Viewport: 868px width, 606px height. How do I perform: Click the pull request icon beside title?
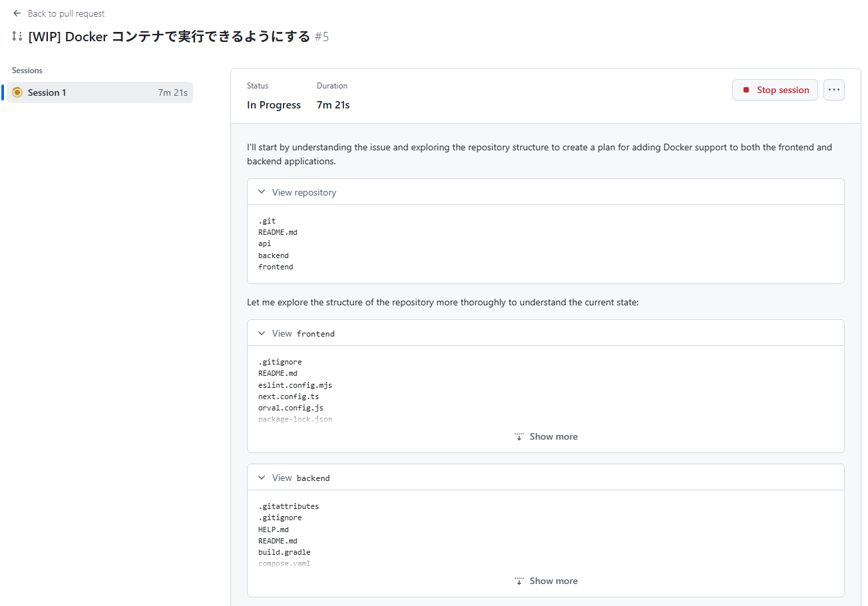click(17, 37)
